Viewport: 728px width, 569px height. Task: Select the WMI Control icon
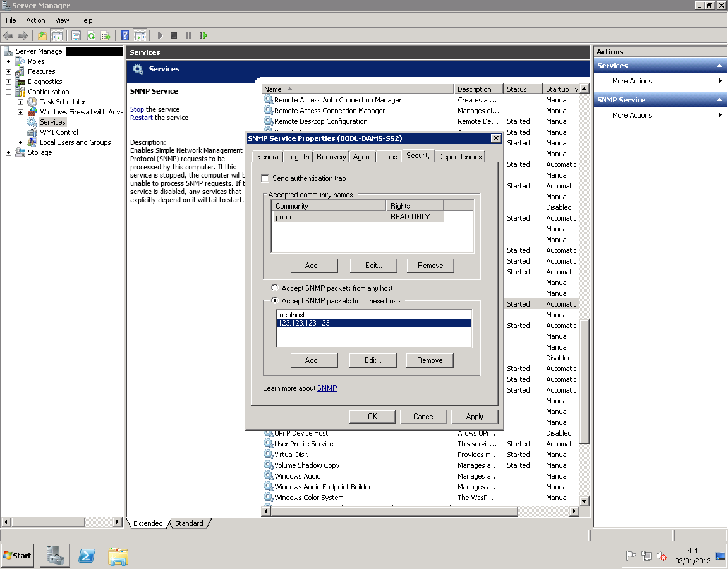tap(32, 132)
